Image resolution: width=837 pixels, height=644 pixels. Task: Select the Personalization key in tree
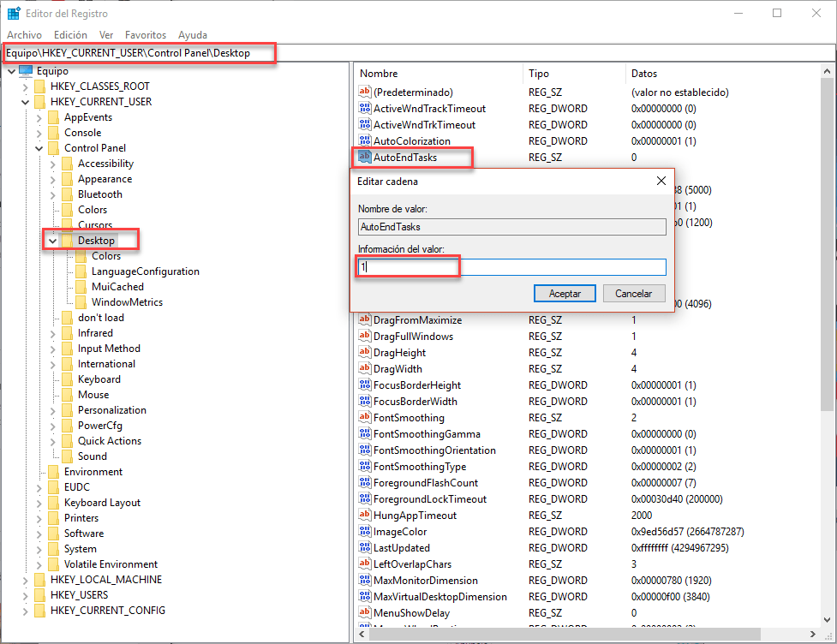tap(111, 410)
